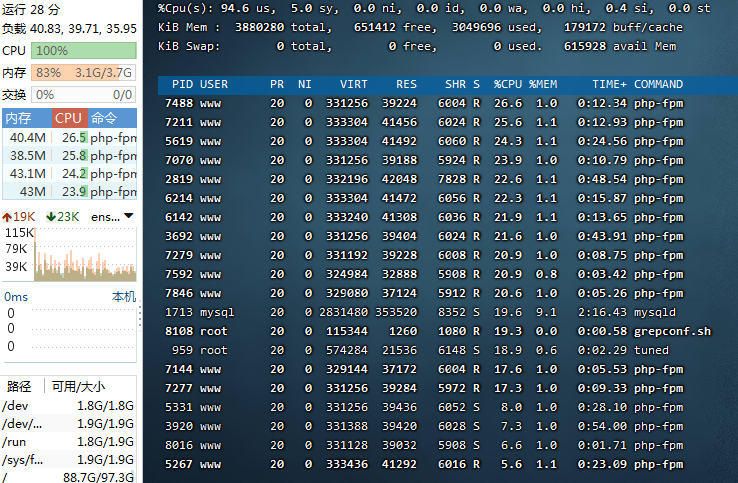Click the 本机 link
This screenshot has width=738, height=483.
point(123,297)
